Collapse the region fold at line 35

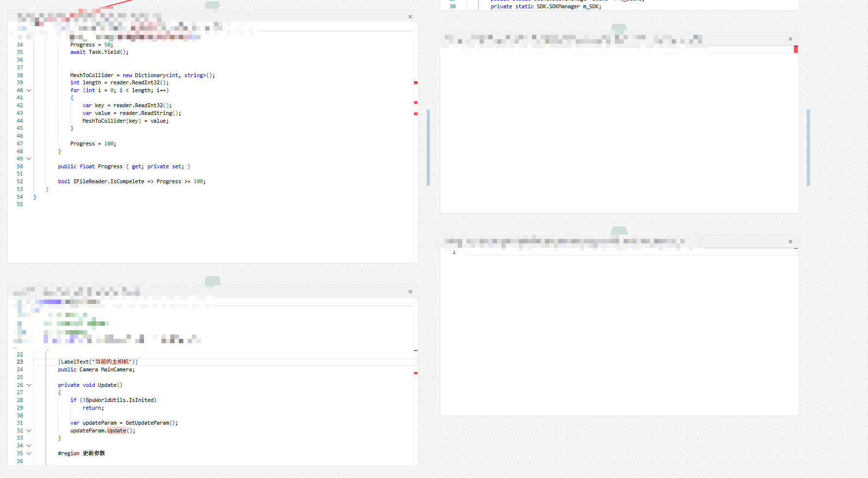[x=29, y=454]
